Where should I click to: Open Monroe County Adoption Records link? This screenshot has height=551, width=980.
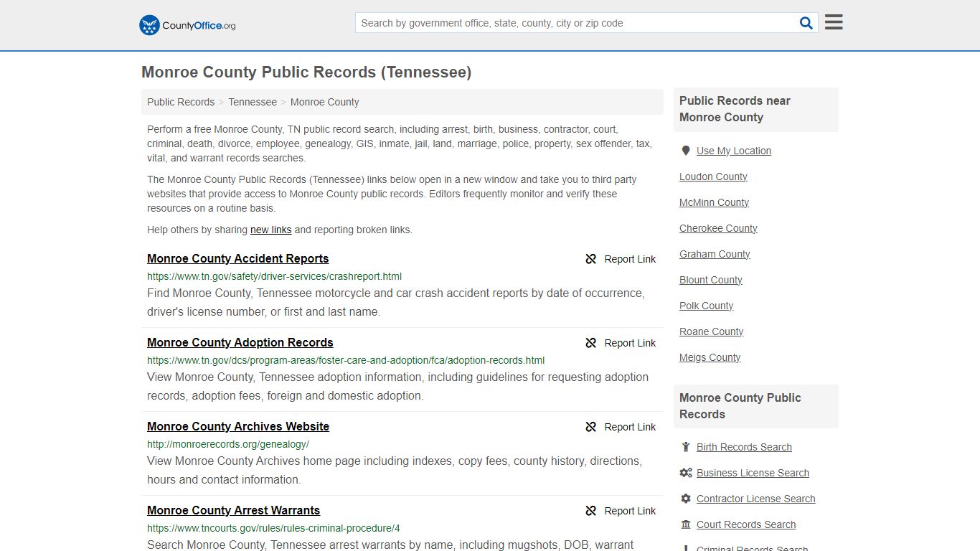click(240, 342)
